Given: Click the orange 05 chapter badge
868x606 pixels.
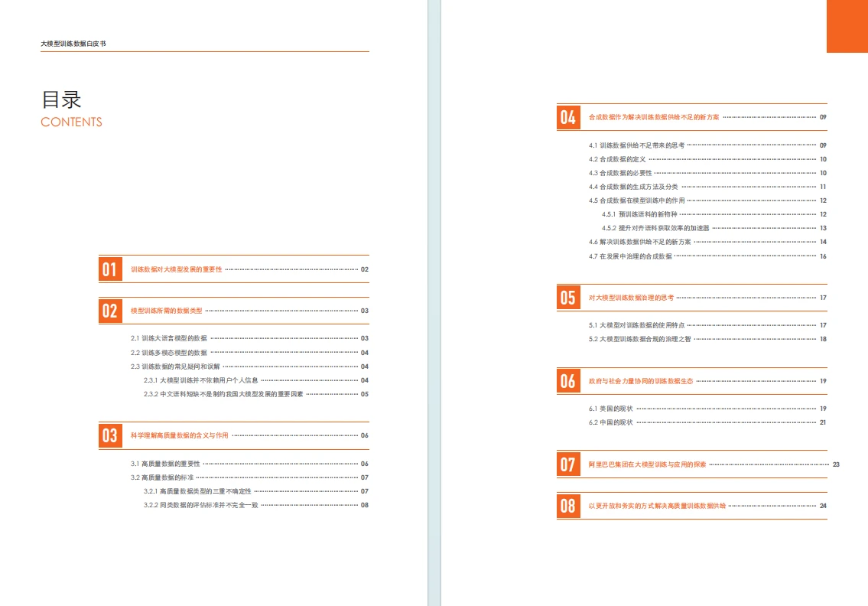Looking at the screenshot, I should click(568, 298).
